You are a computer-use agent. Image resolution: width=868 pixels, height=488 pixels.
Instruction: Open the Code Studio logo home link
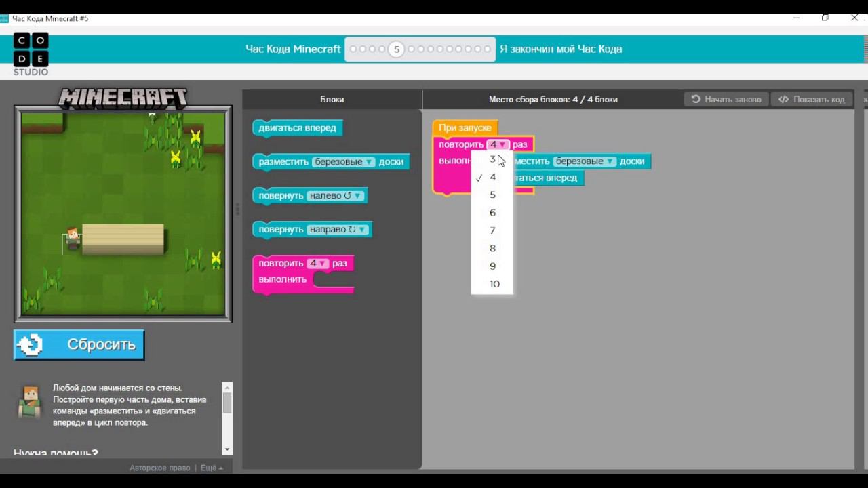31,54
